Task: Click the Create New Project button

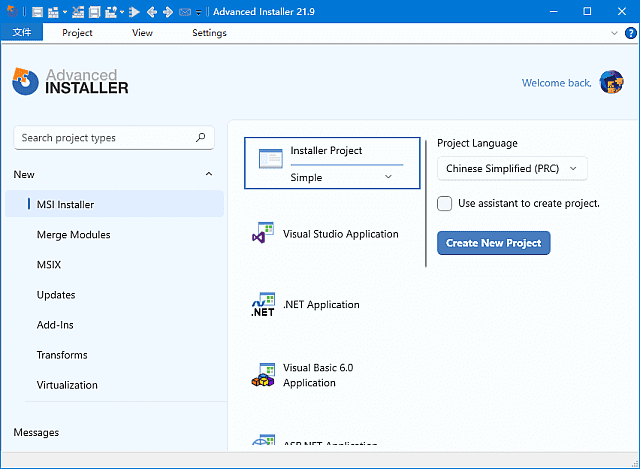Action: 493,243
